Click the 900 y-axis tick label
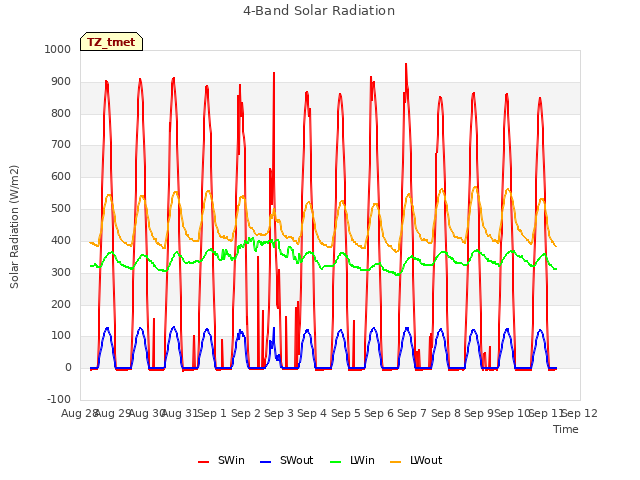 pos(61,81)
